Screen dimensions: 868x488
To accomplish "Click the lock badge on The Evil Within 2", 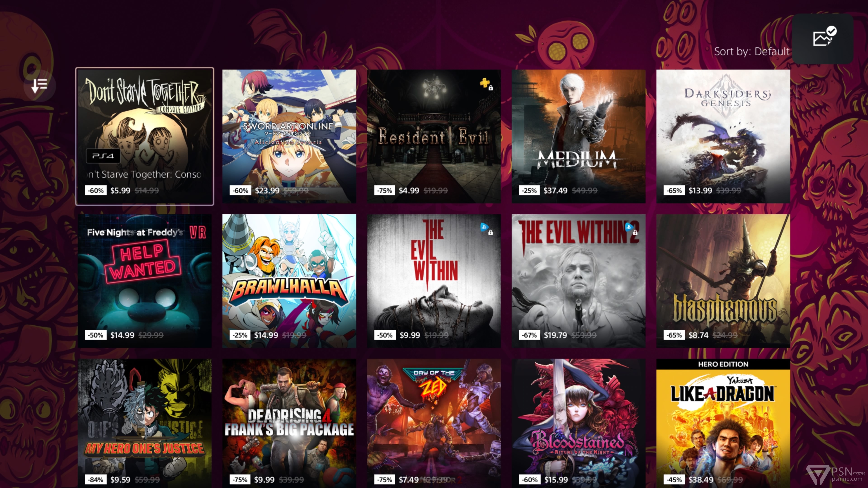I will (635, 232).
